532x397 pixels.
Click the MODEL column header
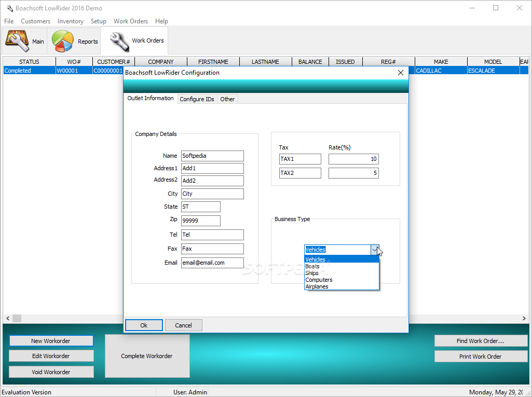493,62
